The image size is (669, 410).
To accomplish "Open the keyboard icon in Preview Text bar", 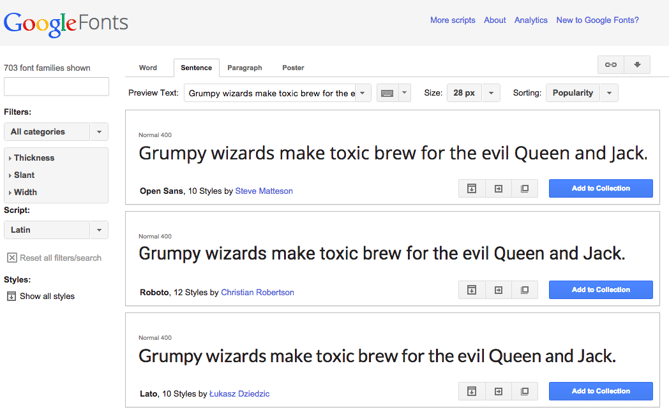I will pyautogui.click(x=387, y=93).
